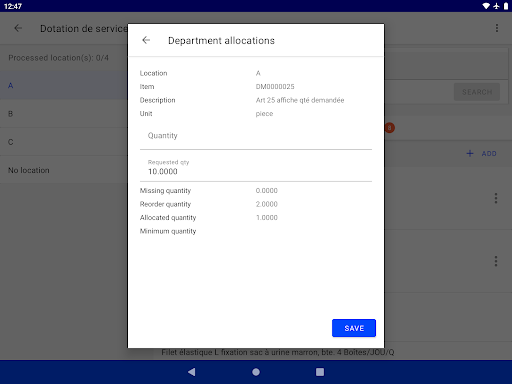The height and width of the screenshot is (384, 512).
Task: Click the airplane mode status icon
Action: pyautogui.click(x=496, y=6)
